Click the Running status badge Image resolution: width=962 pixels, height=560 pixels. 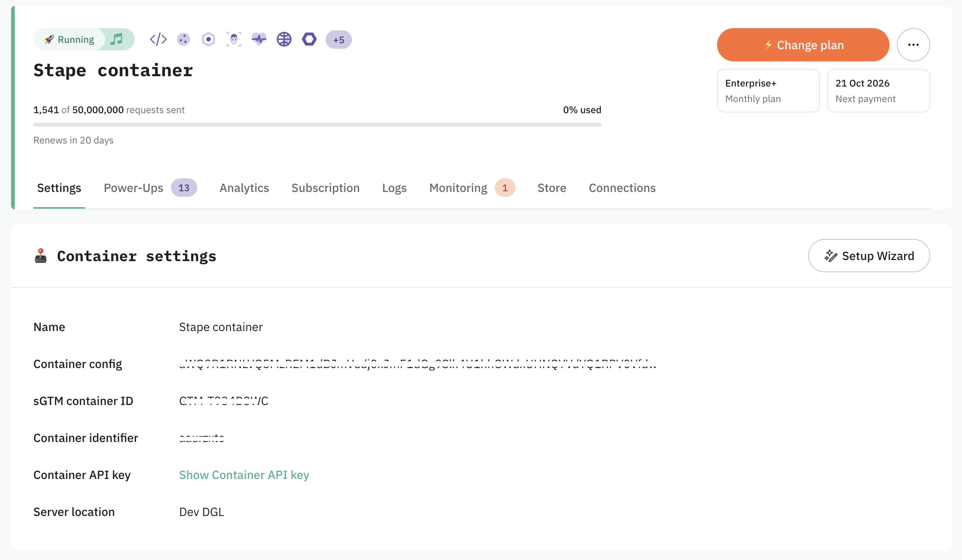(69, 39)
